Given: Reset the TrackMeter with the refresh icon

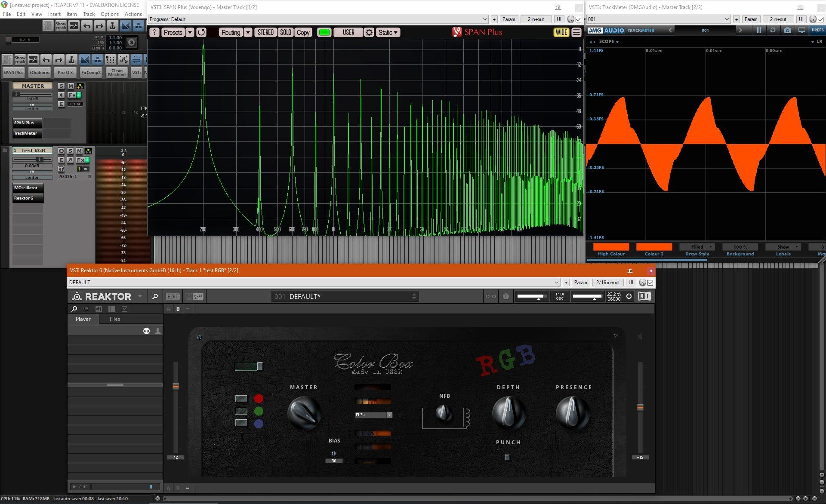Looking at the screenshot, I should click(773, 30).
